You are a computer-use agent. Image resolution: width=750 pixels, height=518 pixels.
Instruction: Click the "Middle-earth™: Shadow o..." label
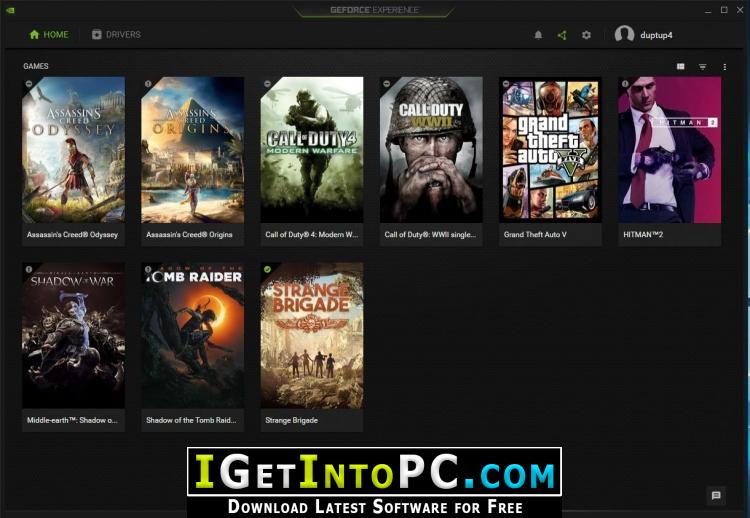72,420
